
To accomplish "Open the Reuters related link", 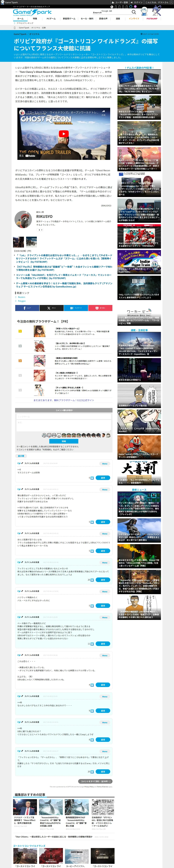I will point(22,297).
